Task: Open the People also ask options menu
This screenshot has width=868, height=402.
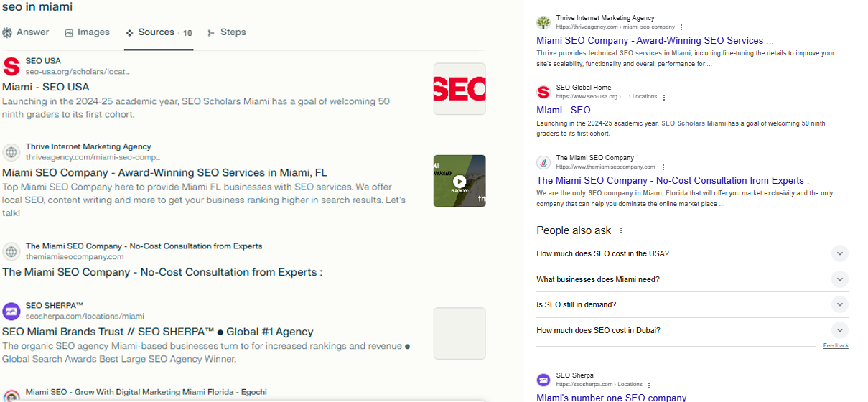Action: coord(621,231)
